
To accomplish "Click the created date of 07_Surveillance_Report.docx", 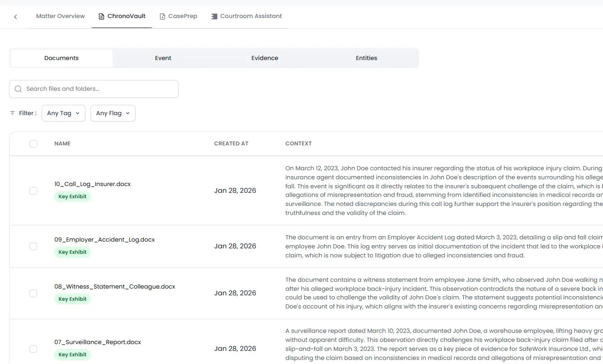I will (x=235, y=349).
